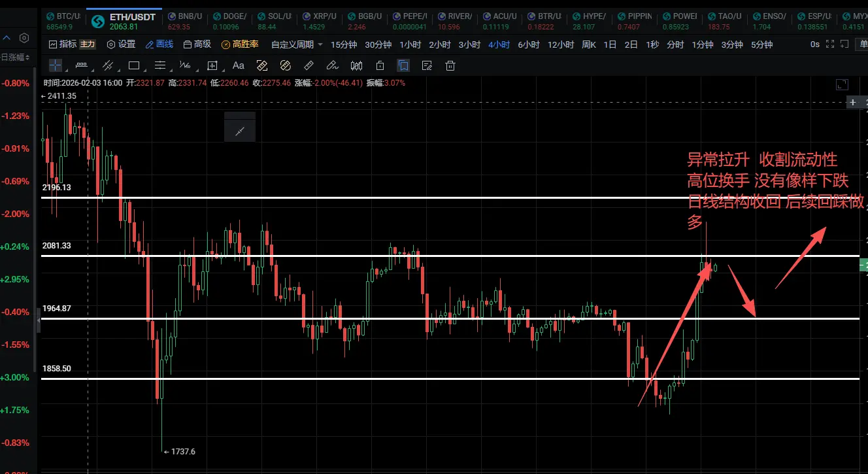This screenshot has height=474, width=868.
Task: Select the freehand brush tool
Action: 332,65
